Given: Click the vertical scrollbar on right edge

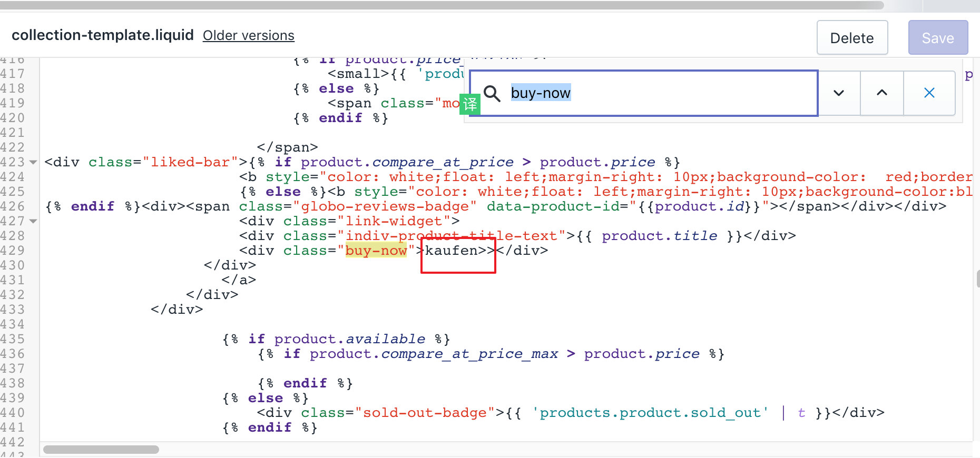Looking at the screenshot, I should [978, 279].
